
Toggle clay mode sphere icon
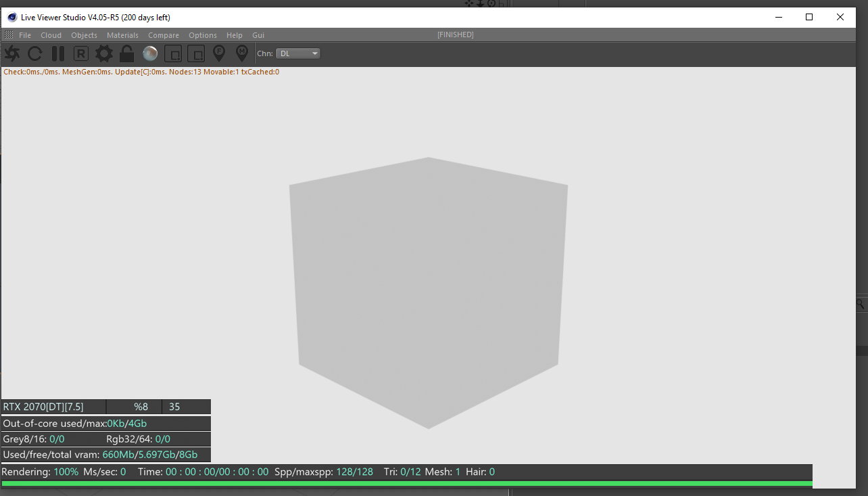coord(150,53)
